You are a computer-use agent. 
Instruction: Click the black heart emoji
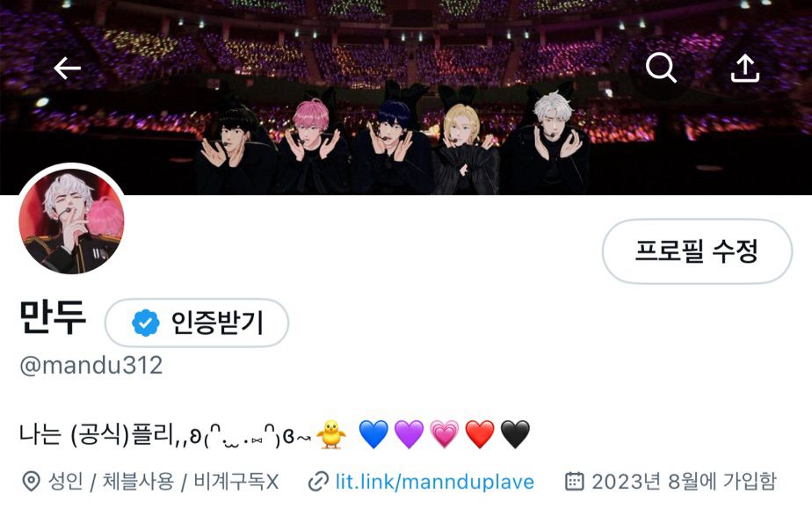pos(515,434)
